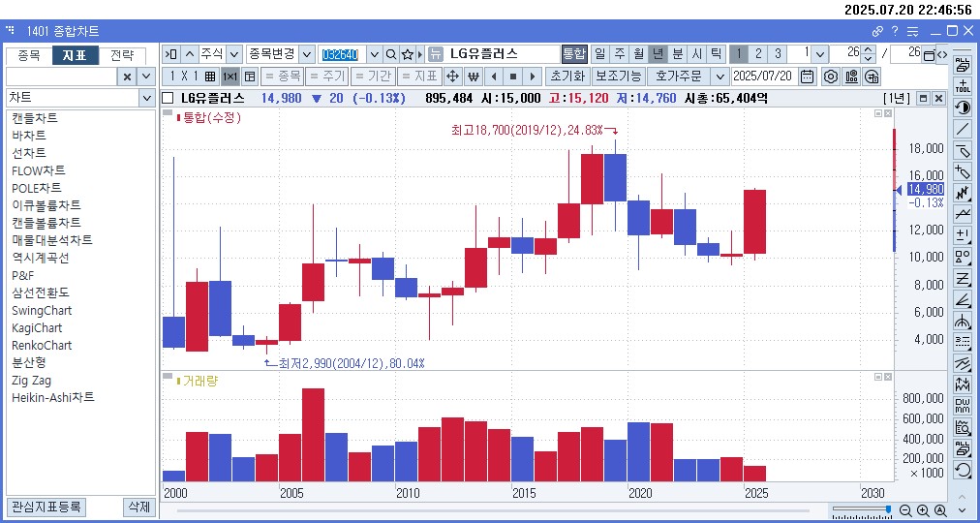This screenshot has width=980, height=523.
Task: Click the 삭제 delete button
Action: click(x=138, y=507)
